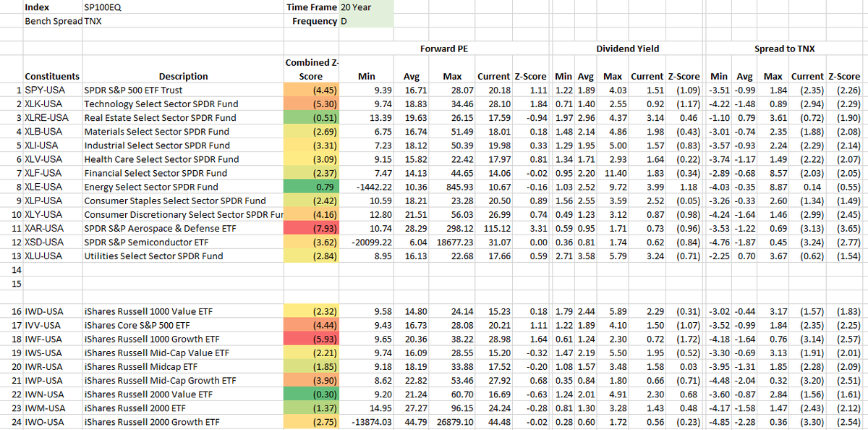Click the IWN-USA ticker cell
This screenshot has height=430, width=868.
coord(53,393)
